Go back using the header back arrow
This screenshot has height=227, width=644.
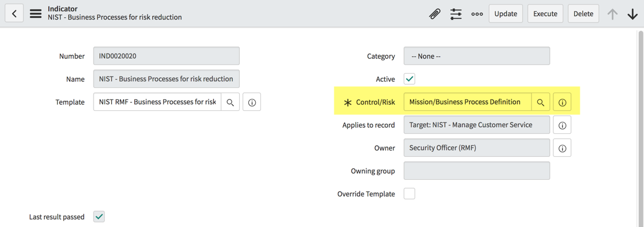[x=14, y=14]
